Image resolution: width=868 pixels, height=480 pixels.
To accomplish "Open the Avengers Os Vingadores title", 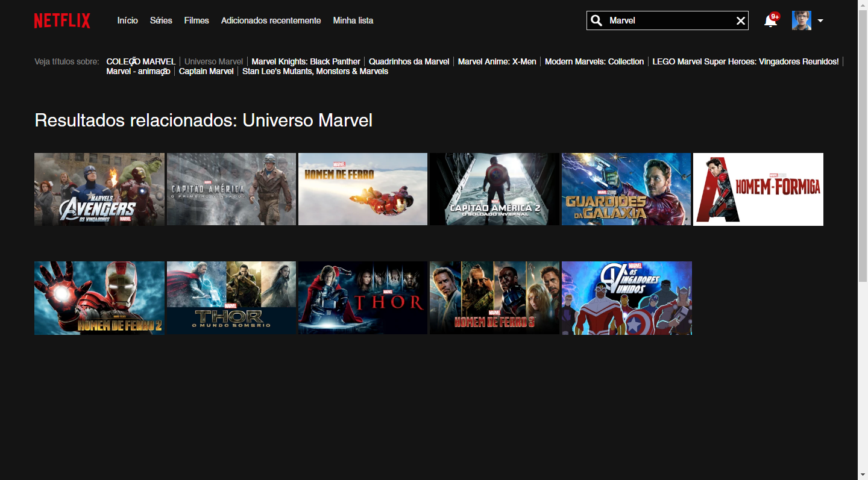I will click(99, 189).
